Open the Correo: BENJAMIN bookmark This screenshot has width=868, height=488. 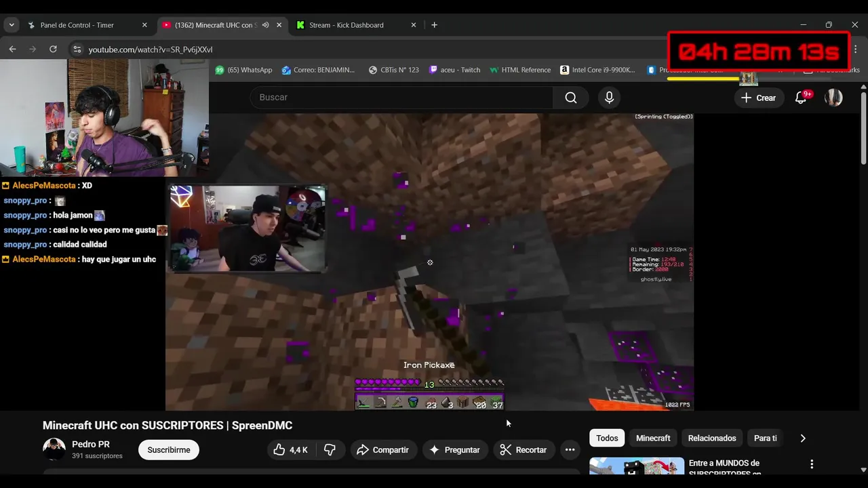pyautogui.click(x=318, y=70)
